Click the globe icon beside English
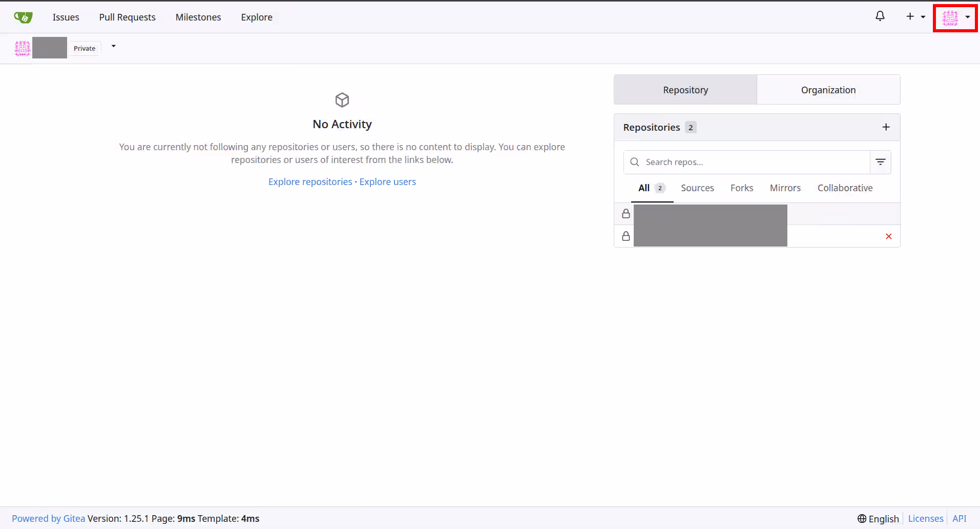Image resolution: width=980 pixels, height=529 pixels. [x=862, y=519]
